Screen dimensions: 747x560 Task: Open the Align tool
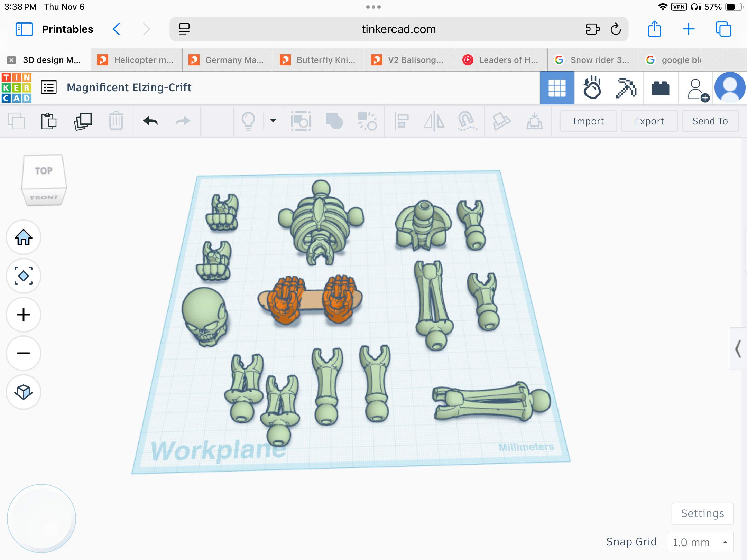coord(402,121)
